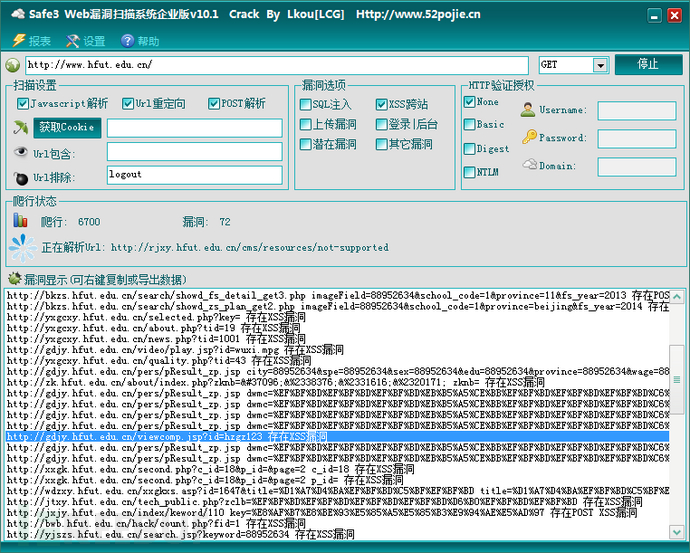Toggle the Javascript解析 checkbox

[x=22, y=104]
